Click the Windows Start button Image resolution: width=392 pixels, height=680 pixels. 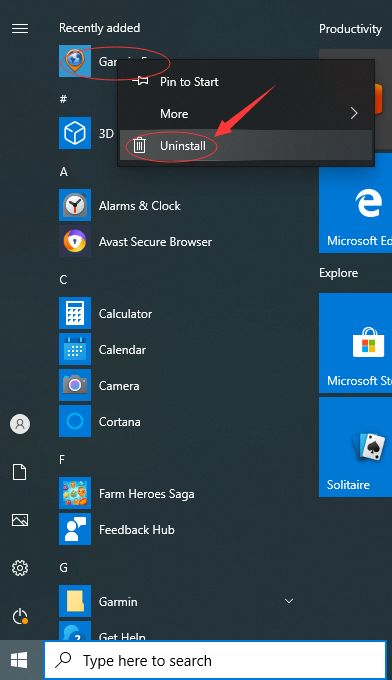pyautogui.click(x=19, y=660)
